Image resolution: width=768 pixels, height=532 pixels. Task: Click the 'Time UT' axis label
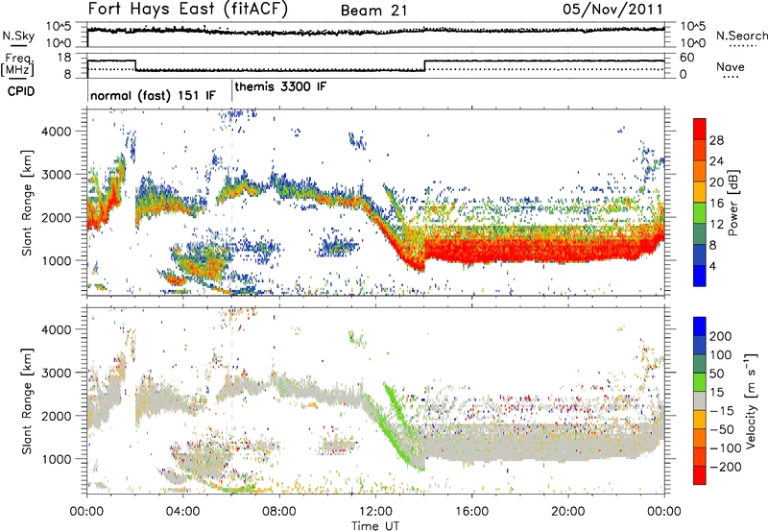click(375, 525)
